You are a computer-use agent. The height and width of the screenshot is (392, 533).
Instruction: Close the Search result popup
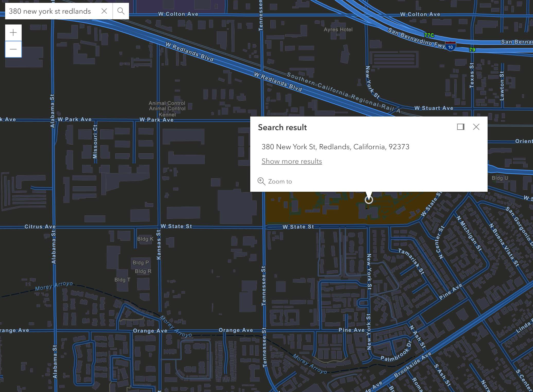[476, 127]
